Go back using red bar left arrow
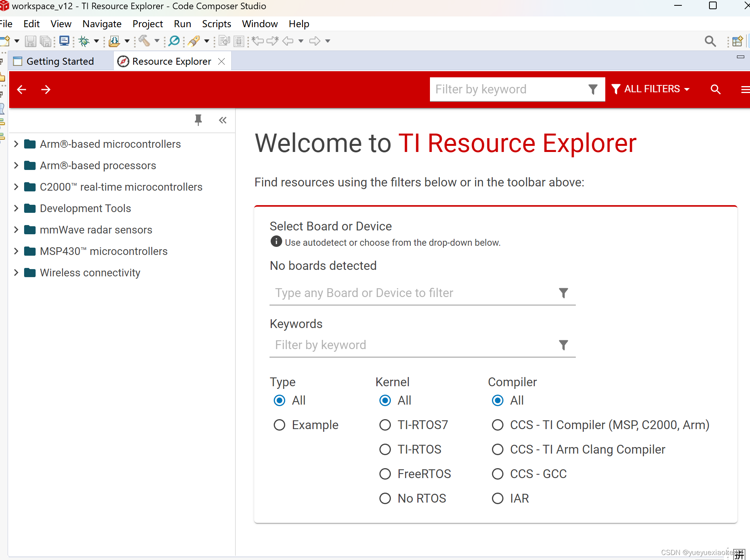The width and height of the screenshot is (750, 560). coord(22,90)
